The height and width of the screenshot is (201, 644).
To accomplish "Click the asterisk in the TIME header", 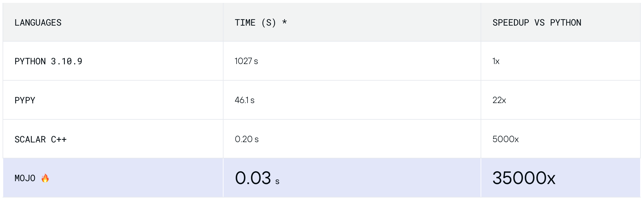I will coord(284,22).
